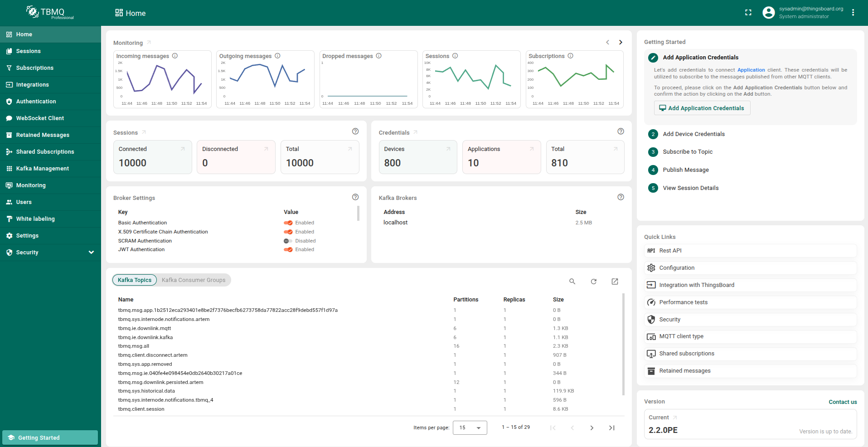Click help icon in Broker Settings panel
This screenshot has width=868, height=447.
click(x=355, y=197)
